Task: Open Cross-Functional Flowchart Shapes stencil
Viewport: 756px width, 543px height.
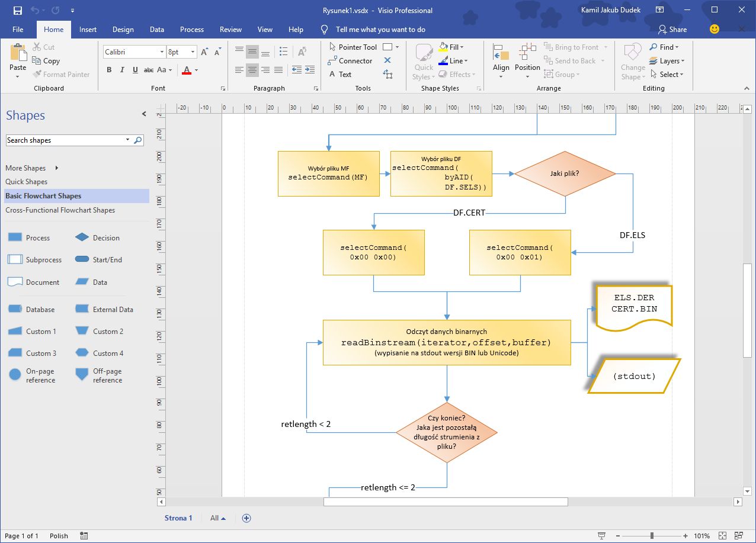Action: point(60,210)
